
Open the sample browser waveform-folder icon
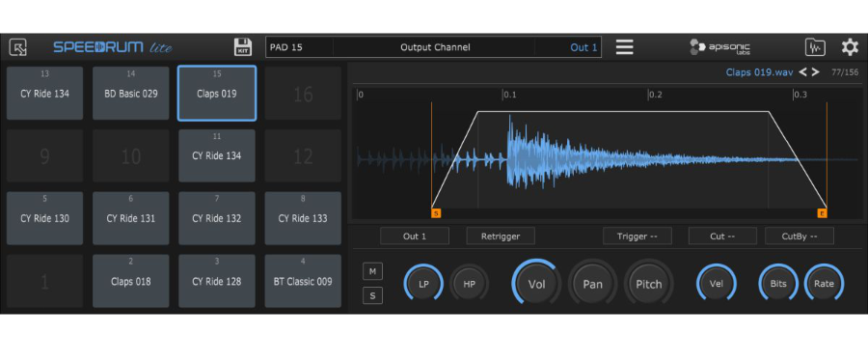815,47
